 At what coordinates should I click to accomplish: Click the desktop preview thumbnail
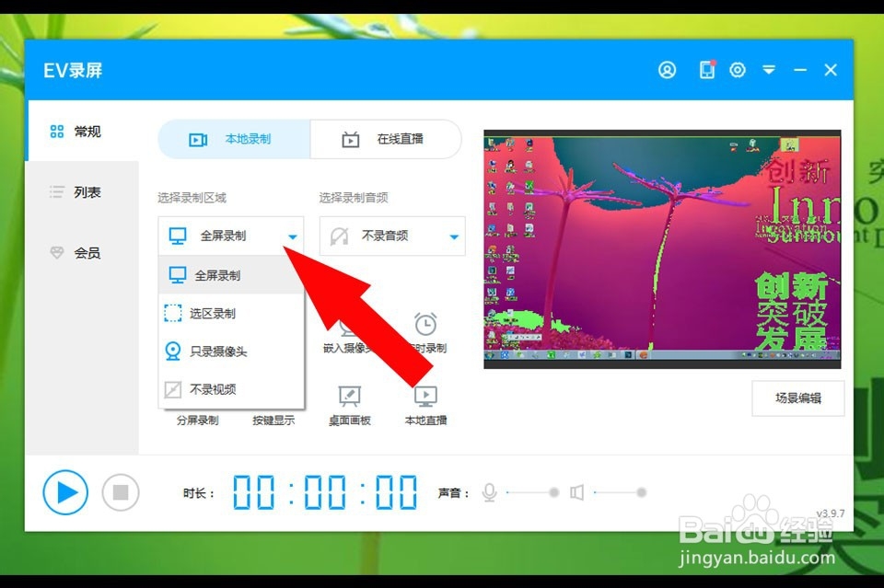tap(662, 249)
